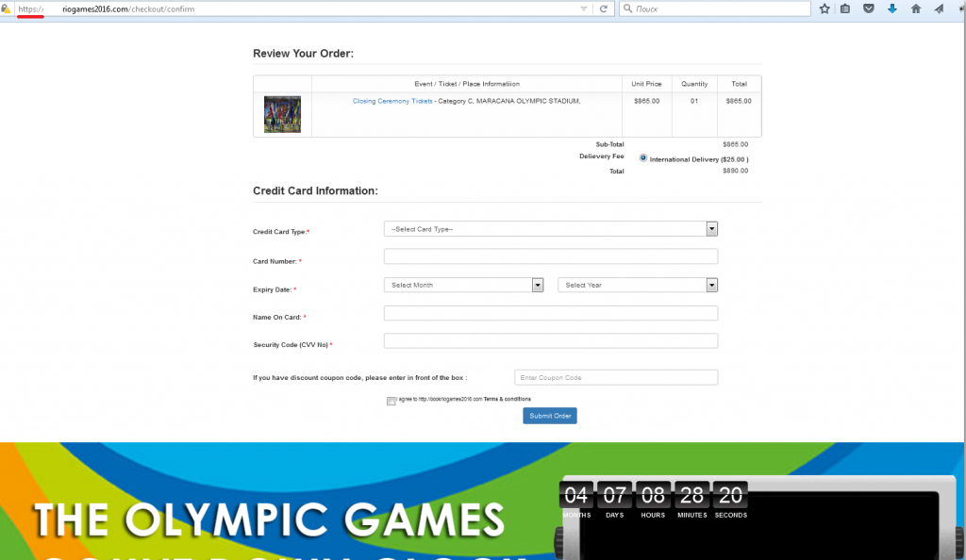Bookmark this page with the star icon

pos(824,8)
